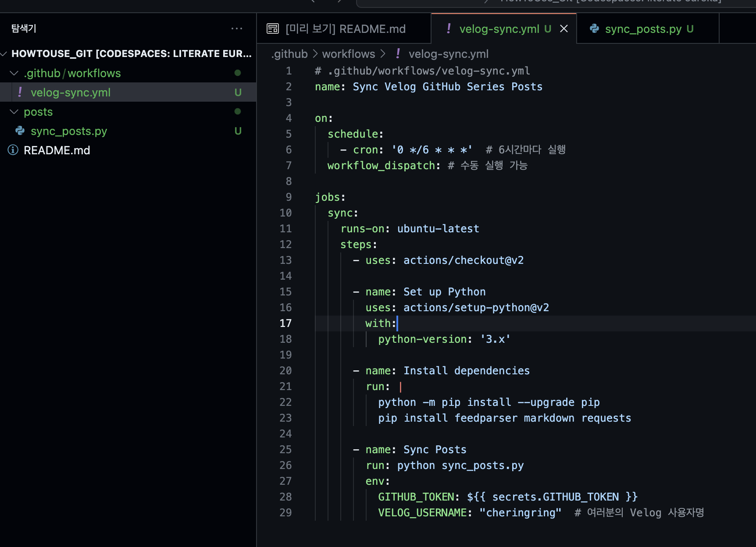756x547 pixels.
Task: Click the 'env:' key on line 27
Action: pos(378,481)
